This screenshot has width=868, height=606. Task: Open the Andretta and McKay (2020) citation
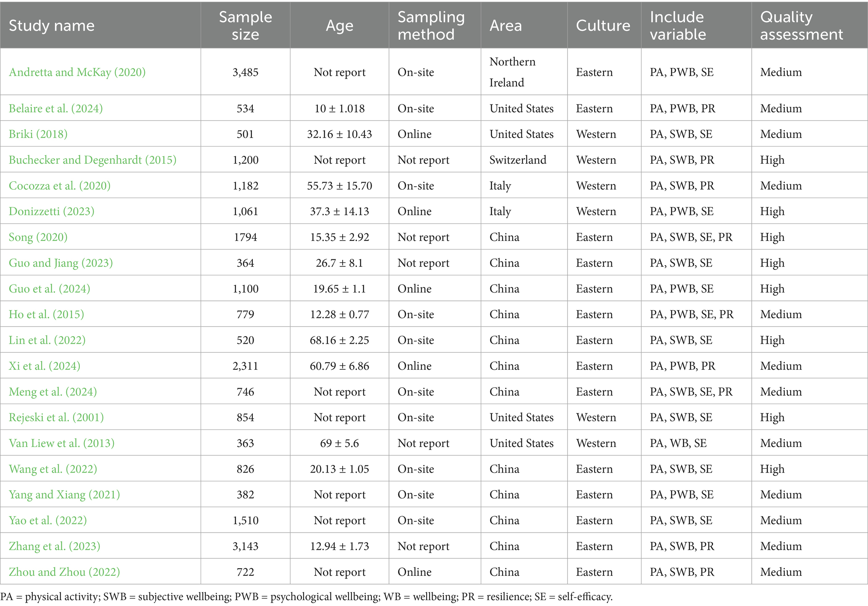point(77,72)
